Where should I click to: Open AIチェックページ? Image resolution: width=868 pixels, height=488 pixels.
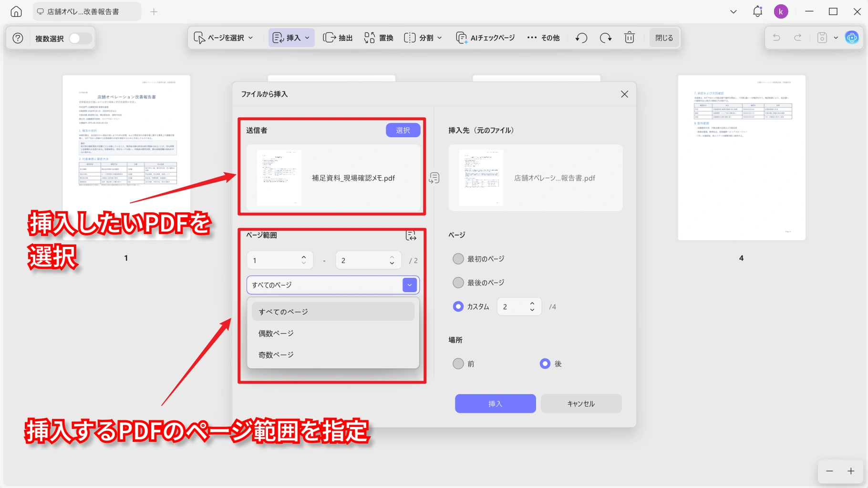pyautogui.click(x=486, y=38)
